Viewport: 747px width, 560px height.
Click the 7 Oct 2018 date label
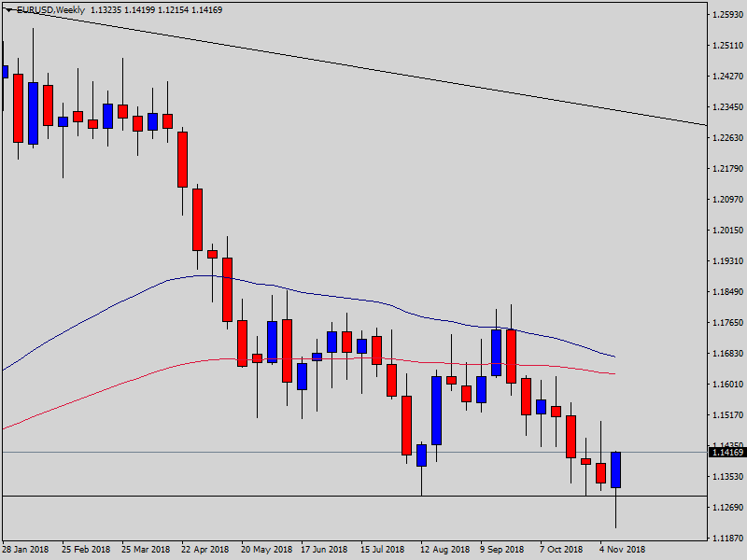(561, 550)
